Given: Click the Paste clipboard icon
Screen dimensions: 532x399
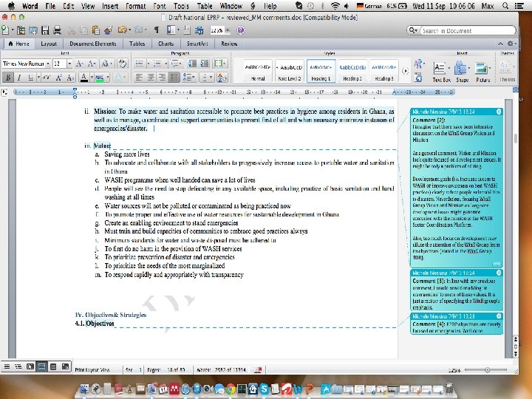Looking at the screenshot, I should (x=95, y=30).
